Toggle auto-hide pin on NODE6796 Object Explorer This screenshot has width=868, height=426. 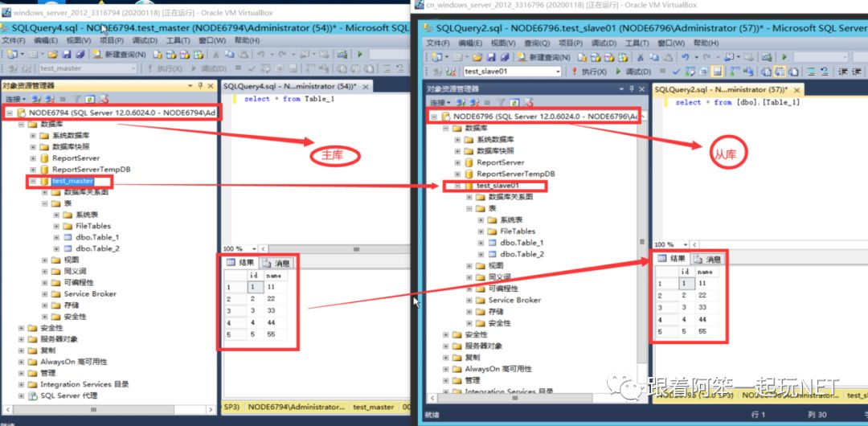[632, 88]
